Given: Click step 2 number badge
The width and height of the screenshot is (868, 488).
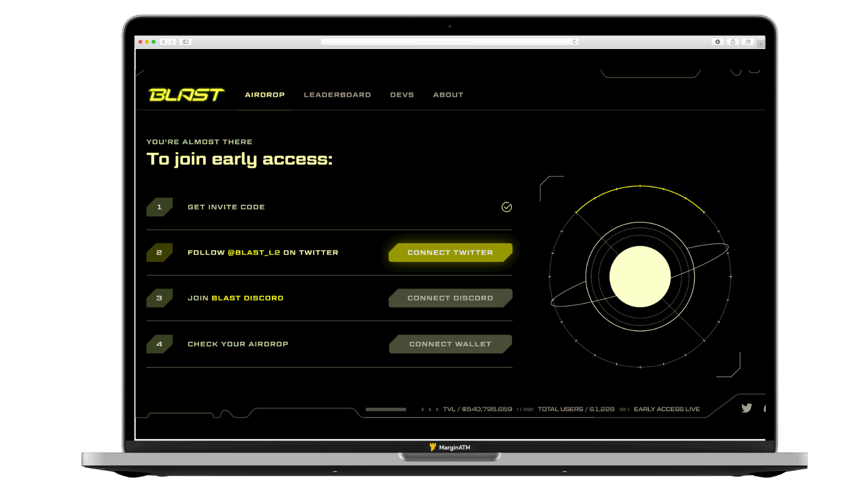Looking at the screenshot, I should (x=159, y=253).
